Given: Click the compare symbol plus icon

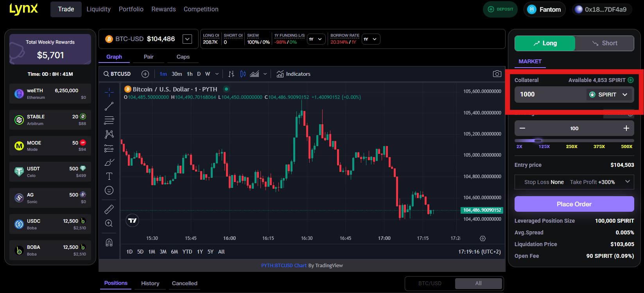Looking at the screenshot, I should tap(145, 74).
